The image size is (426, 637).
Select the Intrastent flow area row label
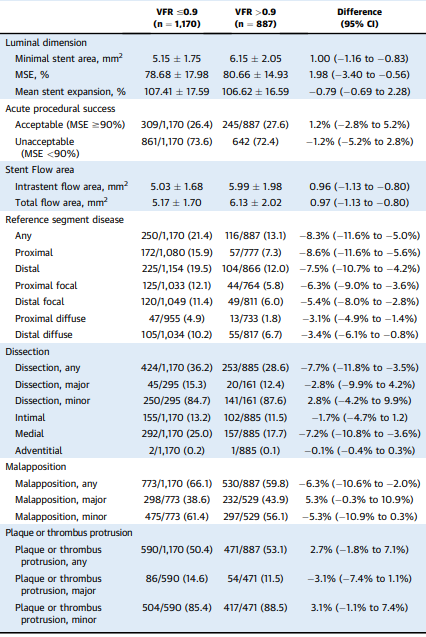pos(71,186)
